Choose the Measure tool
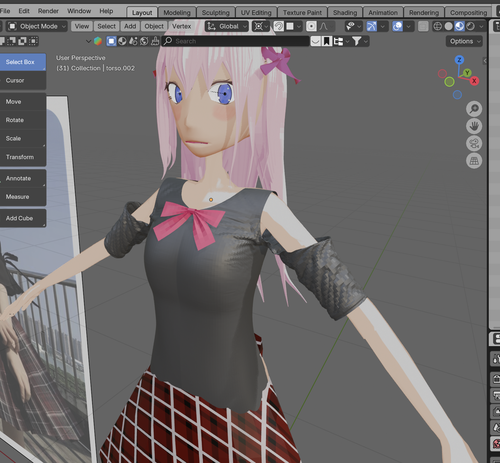This screenshot has height=463, width=500. point(23,197)
